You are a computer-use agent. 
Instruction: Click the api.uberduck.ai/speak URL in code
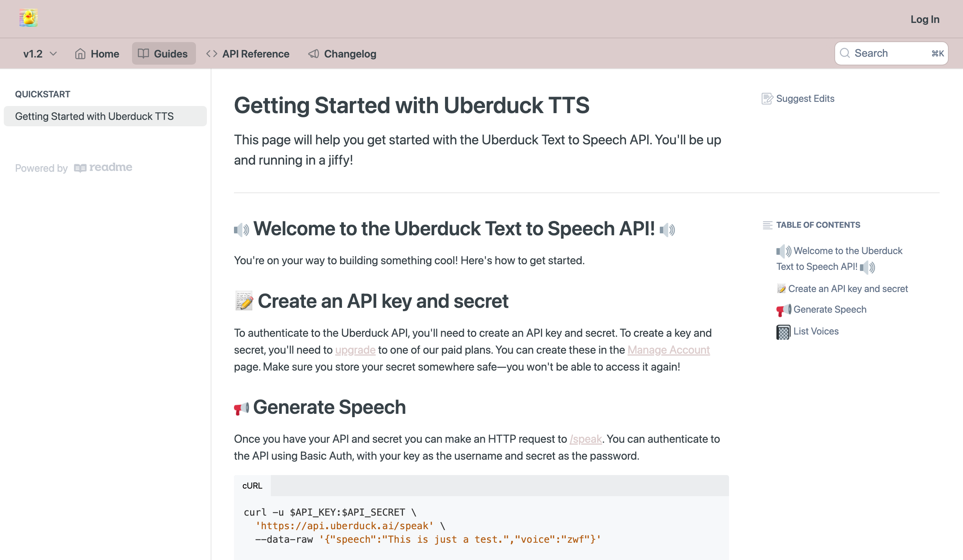(x=344, y=526)
